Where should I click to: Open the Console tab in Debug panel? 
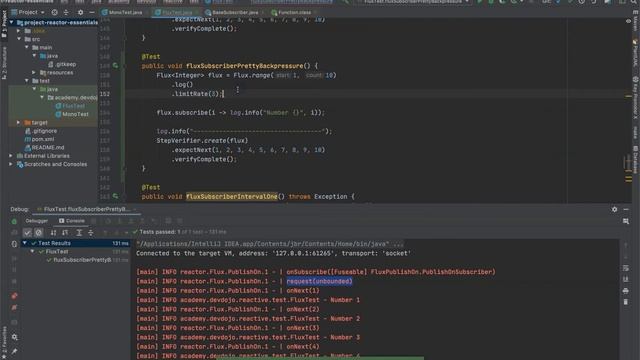coord(72,221)
